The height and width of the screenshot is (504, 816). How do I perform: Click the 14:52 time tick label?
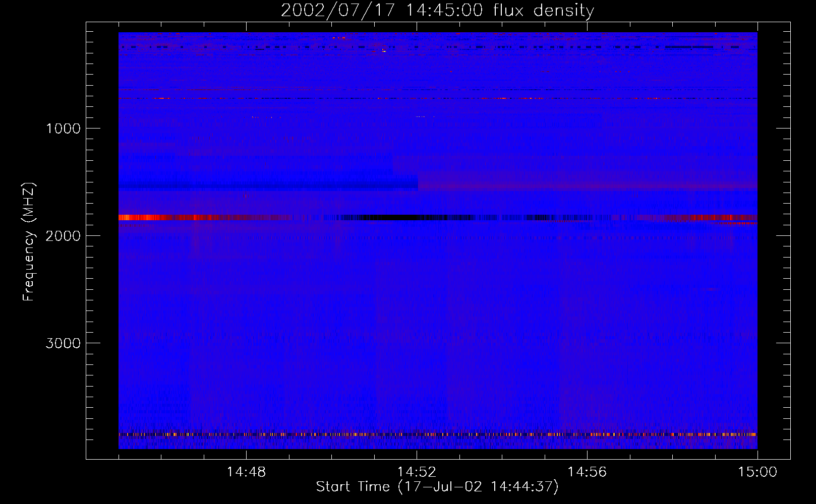pos(417,472)
